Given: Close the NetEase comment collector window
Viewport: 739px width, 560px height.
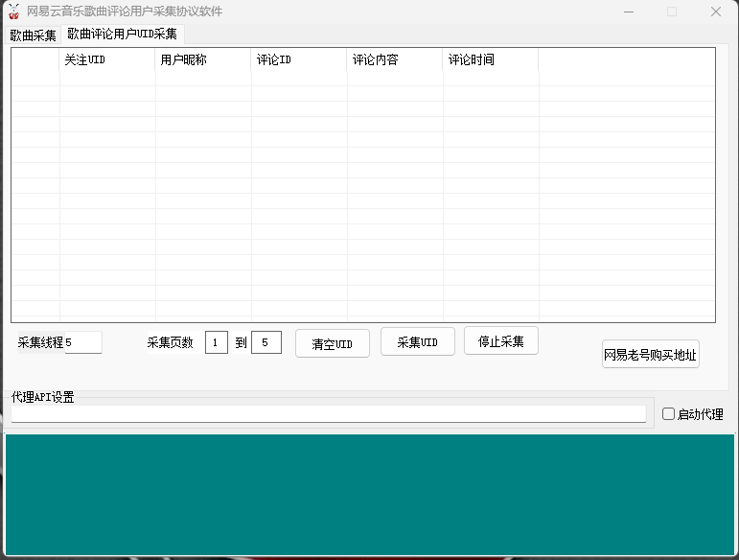Looking at the screenshot, I should pyautogui.click(x=715, y=12).
